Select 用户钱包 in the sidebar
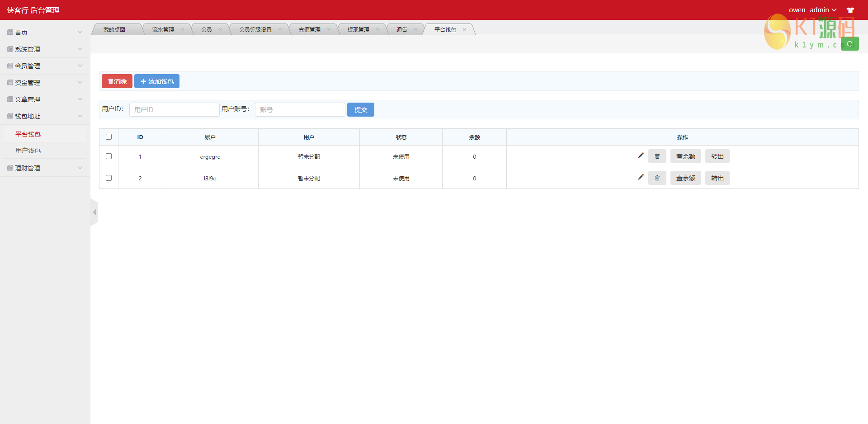The height and width of the screenshot is (424, 868). point(28,151)
